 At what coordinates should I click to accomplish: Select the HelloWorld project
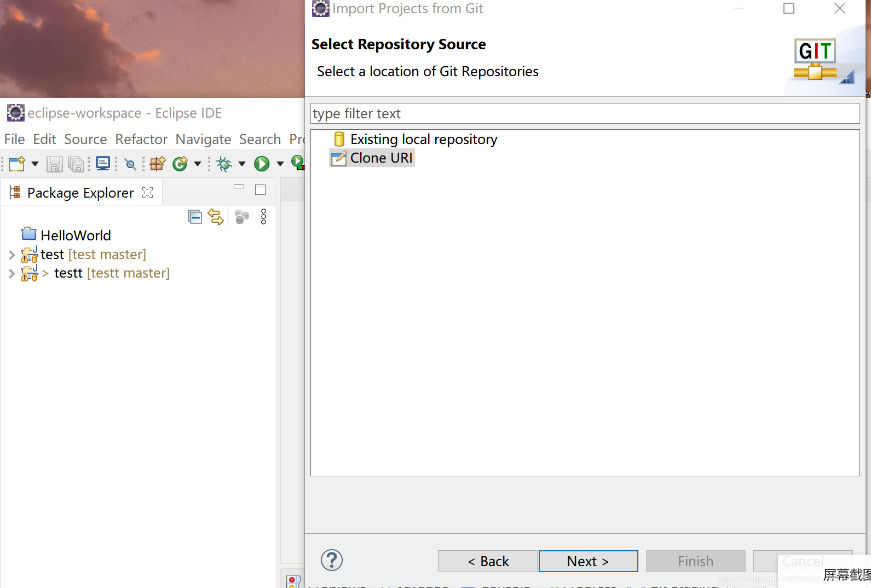pyautogui.click(x=76, y=235)
